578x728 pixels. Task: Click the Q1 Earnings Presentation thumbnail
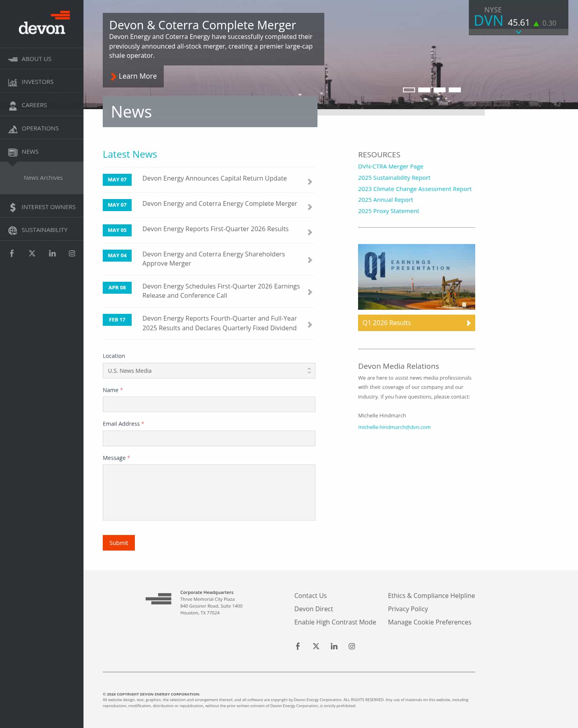[417, 277]
